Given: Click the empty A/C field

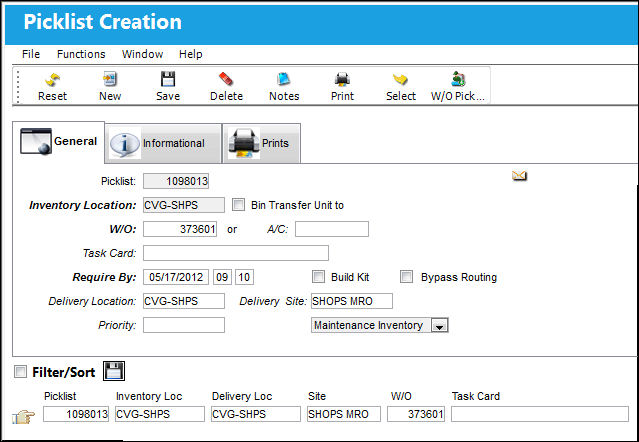Looking at the screenshot, I should point(332,229).
